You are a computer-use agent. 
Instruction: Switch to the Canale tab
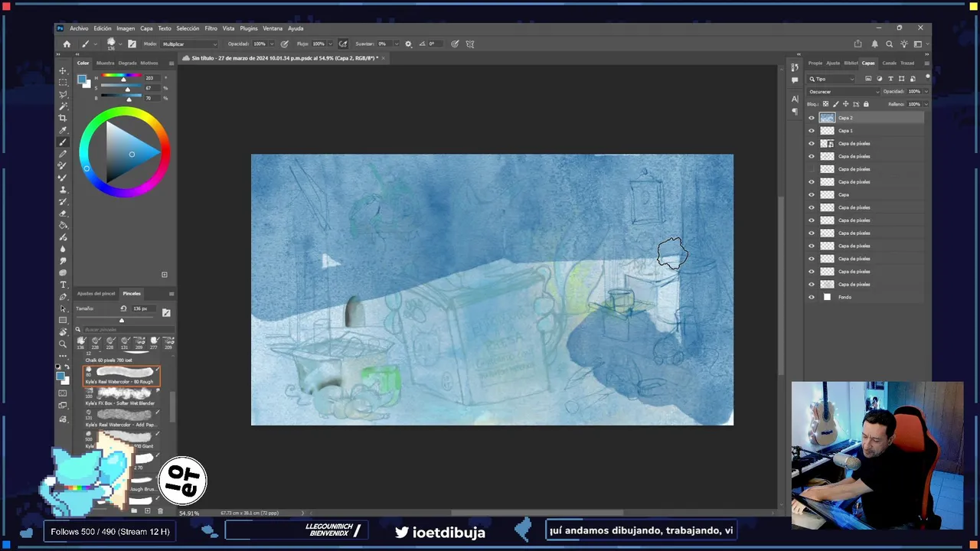pyautogui.click(x=889, y=63)
